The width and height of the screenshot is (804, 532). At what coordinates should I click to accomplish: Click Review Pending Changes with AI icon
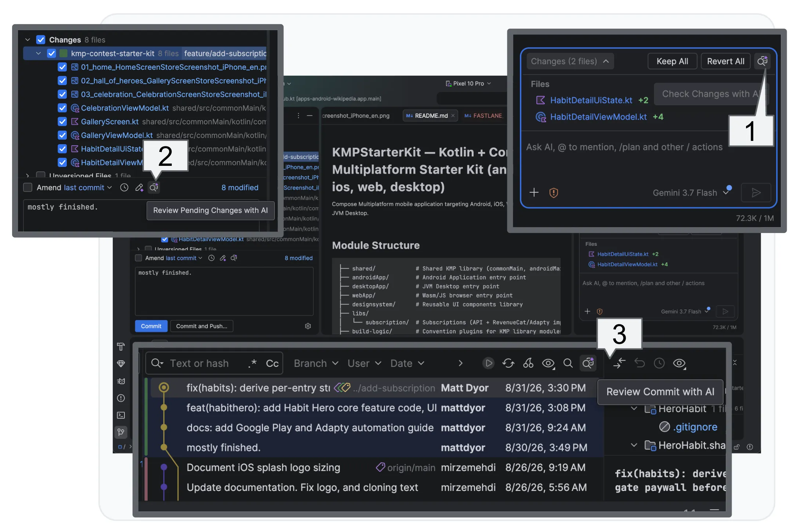click(x=154, y=187)
